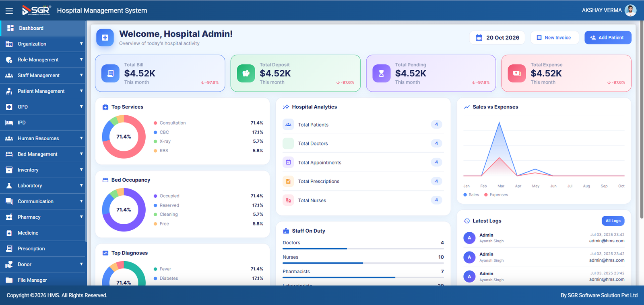Toggle the hamburger menu icon
644x305 pixels.
9,11
